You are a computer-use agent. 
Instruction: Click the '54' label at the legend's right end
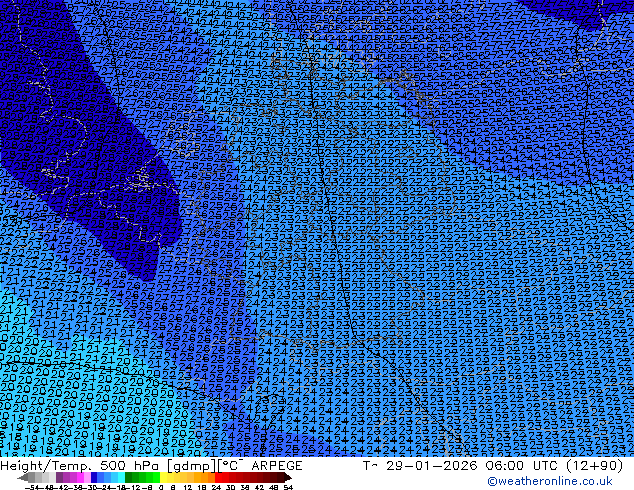288,487
